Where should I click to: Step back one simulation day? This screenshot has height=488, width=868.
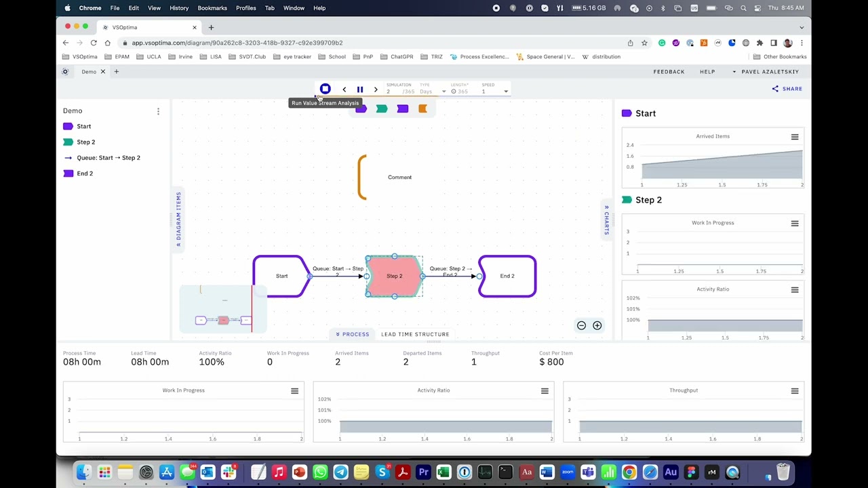(344, 89)
